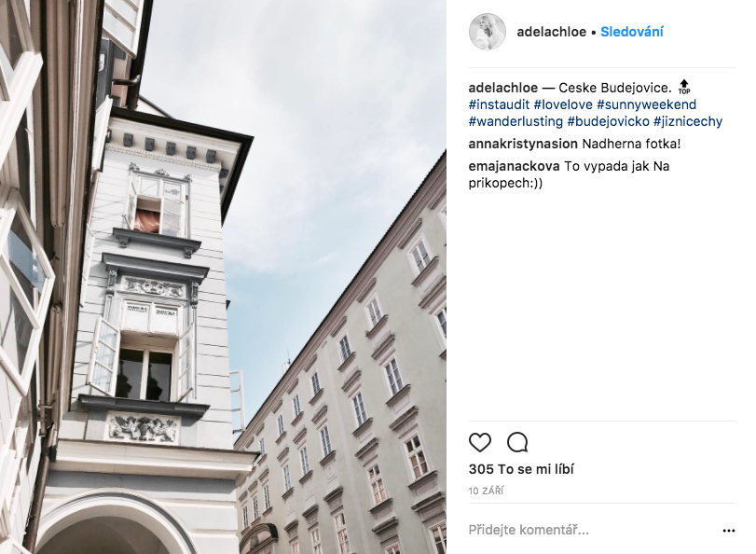Image resolution: width=756 pixels, height=554 pixels.
Task: Click the 10 ZÁŘÍ post date
Action: tap(486, 492)
